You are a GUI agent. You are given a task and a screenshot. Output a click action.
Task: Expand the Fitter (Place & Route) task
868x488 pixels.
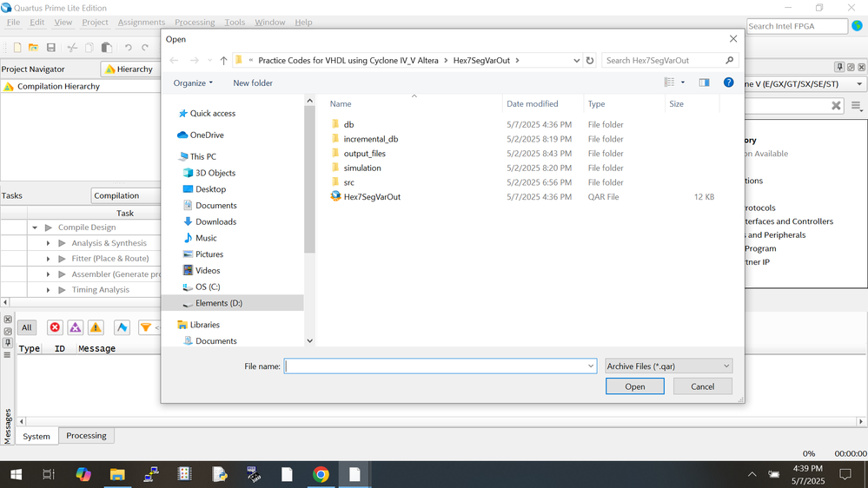coord(48,259)
